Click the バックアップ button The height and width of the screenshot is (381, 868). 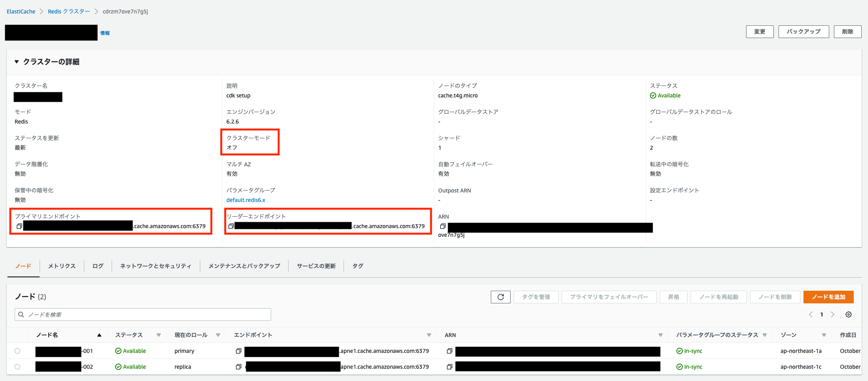click(x=803, y=32)
